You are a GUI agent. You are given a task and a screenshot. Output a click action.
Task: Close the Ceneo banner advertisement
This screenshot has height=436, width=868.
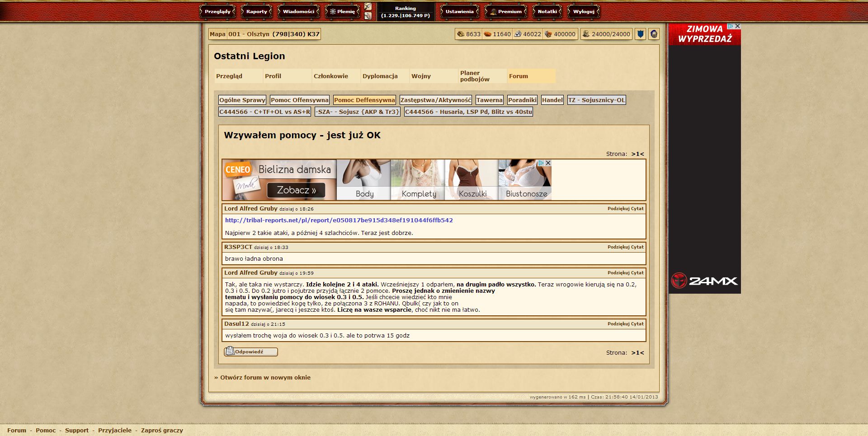[x=548, y=163]
